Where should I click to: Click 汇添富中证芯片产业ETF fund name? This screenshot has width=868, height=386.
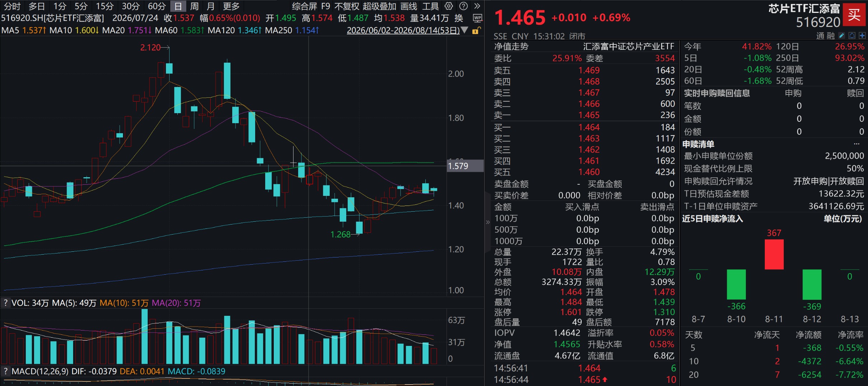click(x=629, y=47)
